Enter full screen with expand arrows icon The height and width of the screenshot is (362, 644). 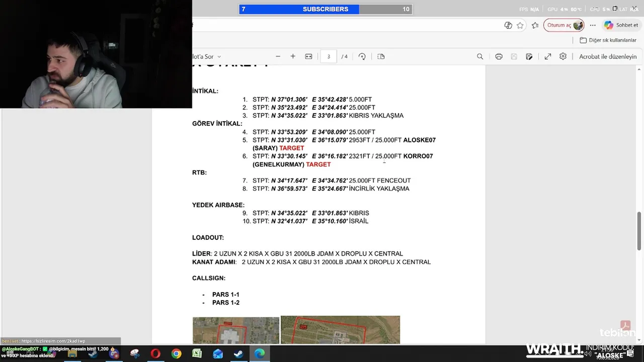[548, 56]
